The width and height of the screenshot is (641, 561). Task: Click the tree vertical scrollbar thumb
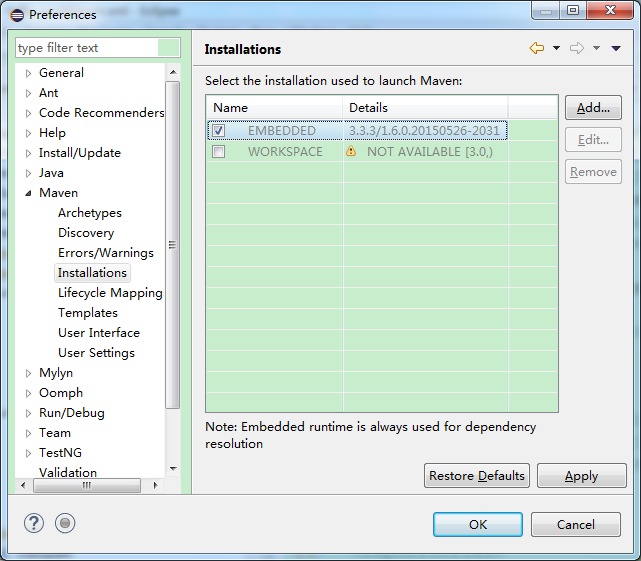[x=173, y=245]
